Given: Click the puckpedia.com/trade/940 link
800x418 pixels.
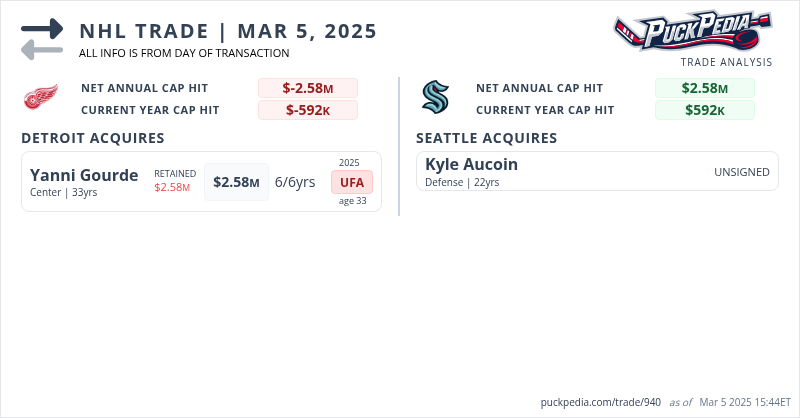Looking at the screenshot, I should 600,402.
